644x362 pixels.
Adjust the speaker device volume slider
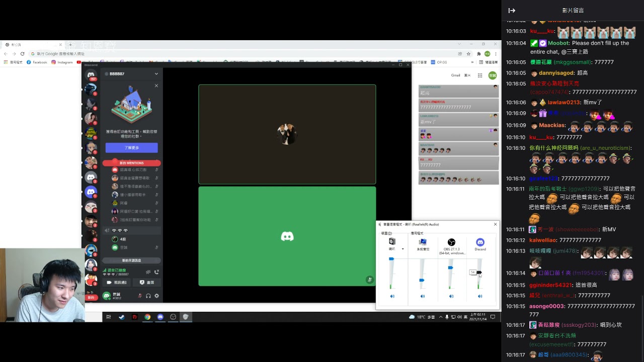(391, 259)
